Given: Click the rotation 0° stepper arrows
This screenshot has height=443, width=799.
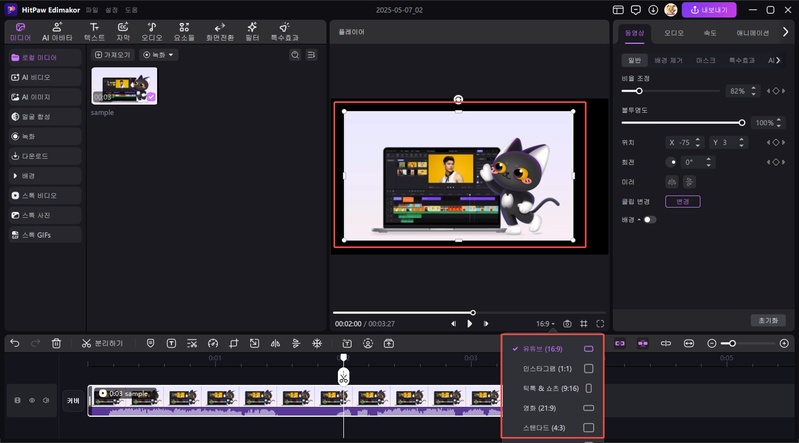Looking at the screenshot, I should coord(709,162).
